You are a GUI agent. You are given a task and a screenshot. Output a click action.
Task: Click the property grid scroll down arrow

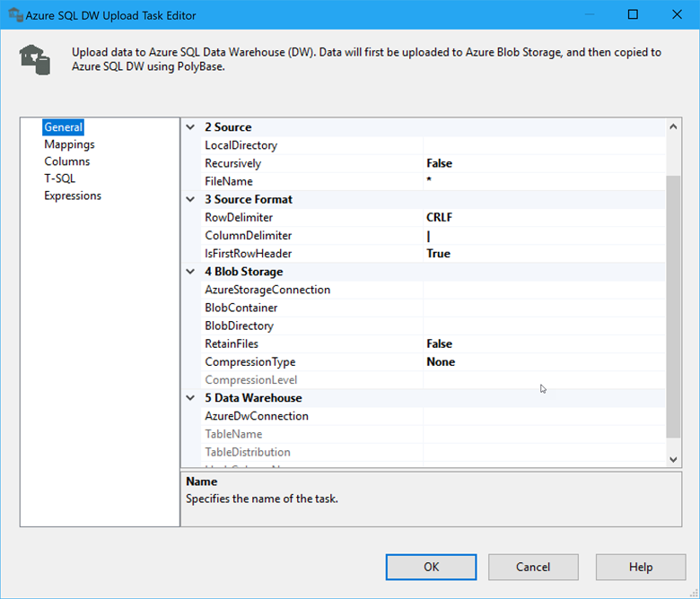tap(674, 458)
